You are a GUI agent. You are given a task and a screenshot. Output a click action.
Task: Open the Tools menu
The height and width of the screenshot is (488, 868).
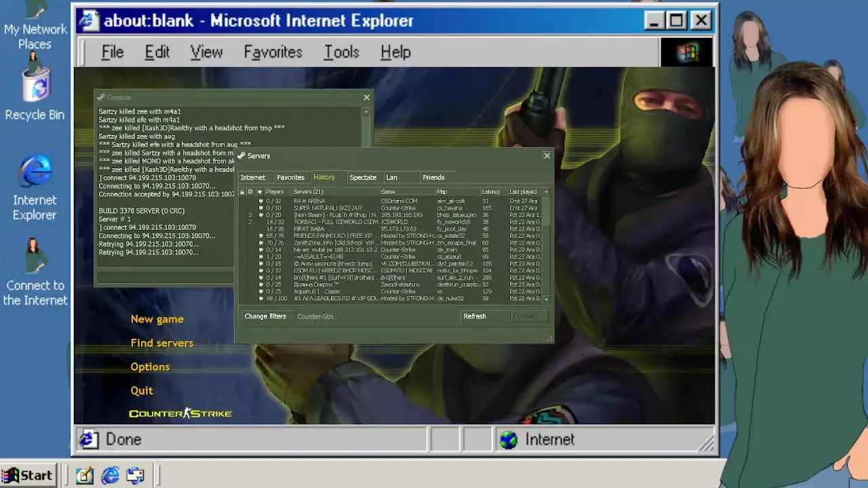tap(341, 52)
